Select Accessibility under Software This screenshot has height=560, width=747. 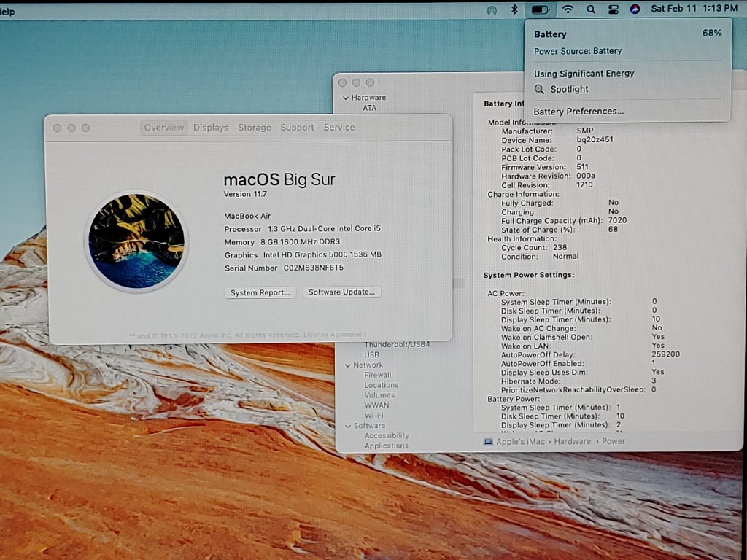(x=387, y=436)
